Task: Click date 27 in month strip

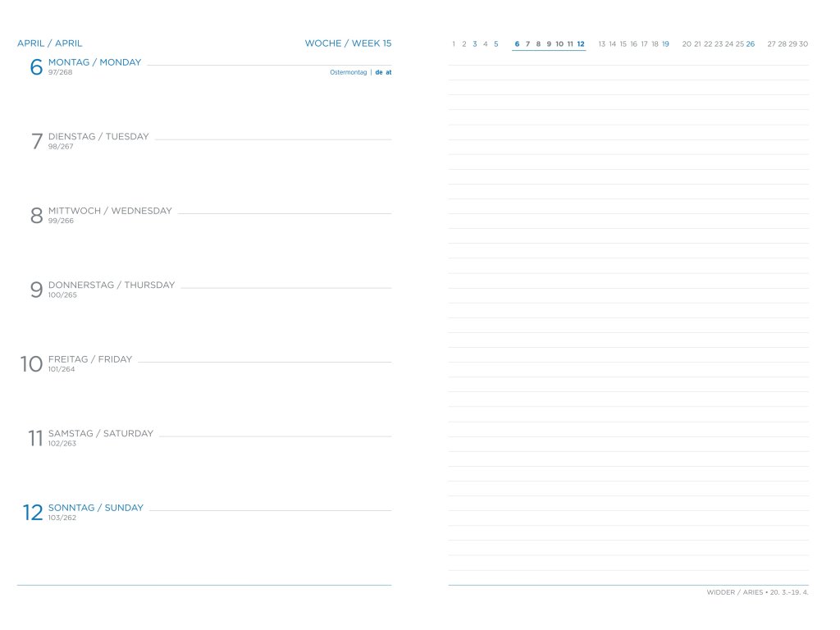Action: click(x=771, y=44)
